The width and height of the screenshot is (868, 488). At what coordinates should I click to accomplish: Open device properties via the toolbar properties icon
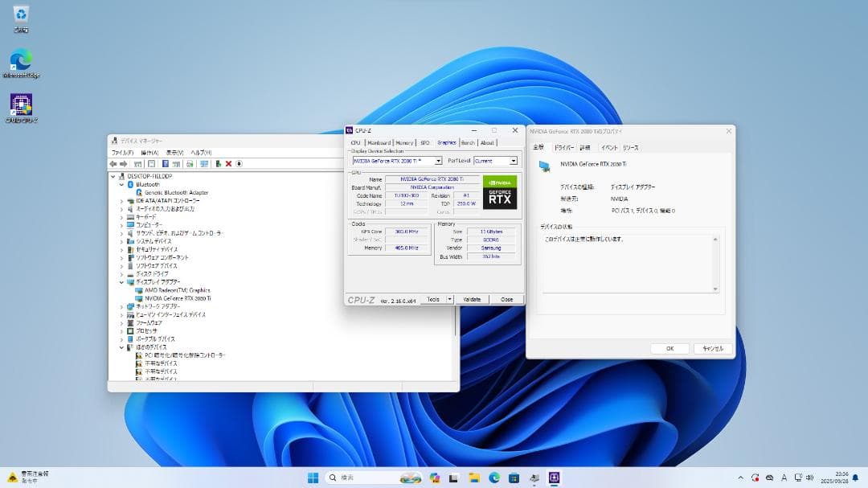(x=152, y=164)
